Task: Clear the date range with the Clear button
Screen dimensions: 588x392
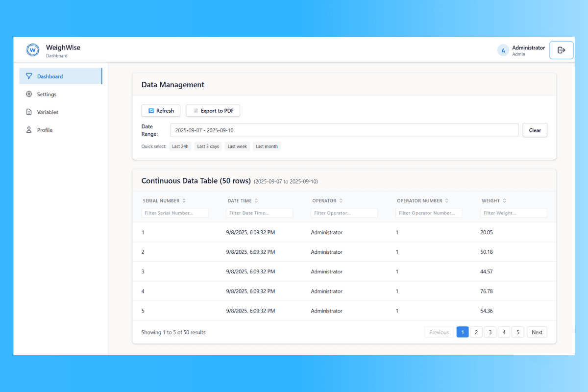Action: (535, 130)
